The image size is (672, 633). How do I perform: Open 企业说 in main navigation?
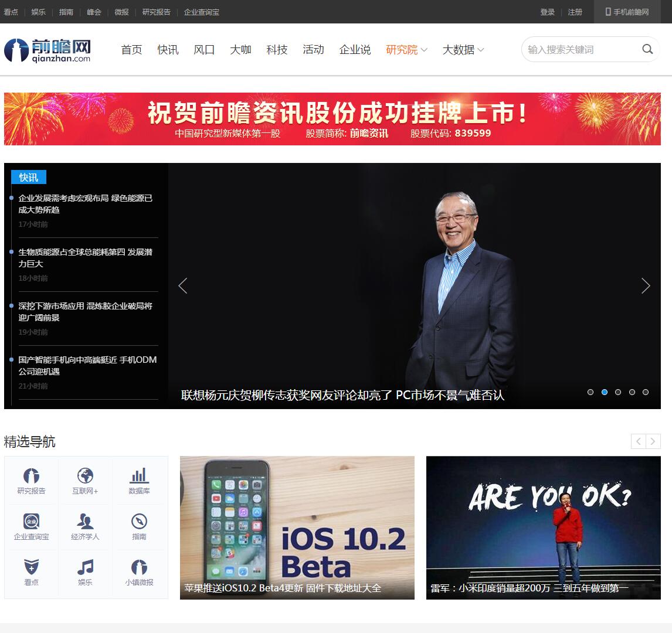pyautogui.click(x=355, y=50)
